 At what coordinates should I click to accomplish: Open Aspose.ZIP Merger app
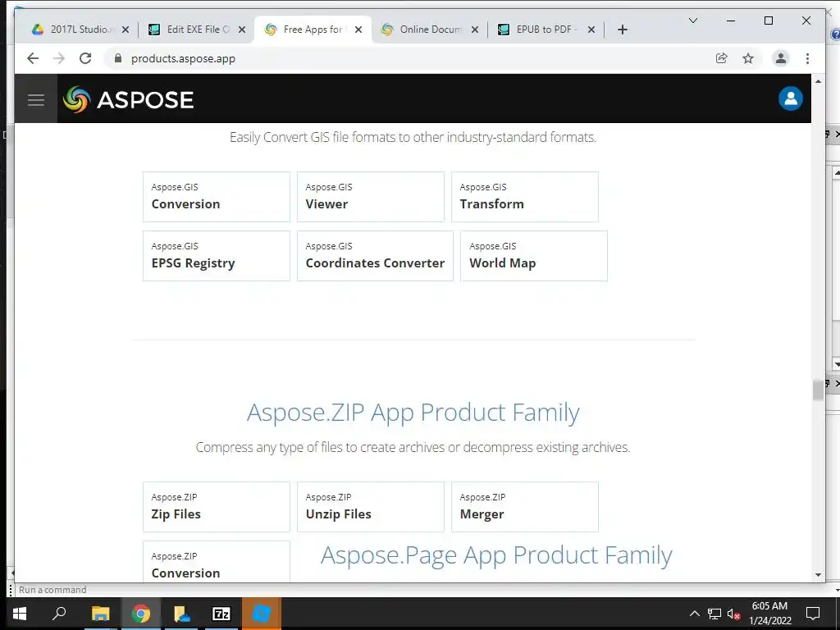[525, 507]
